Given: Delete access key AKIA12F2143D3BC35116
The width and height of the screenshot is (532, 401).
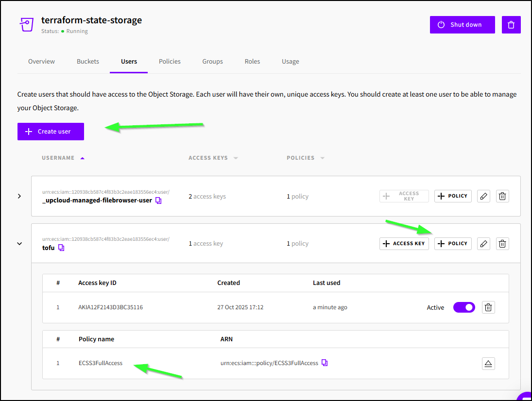Looking at the screenshot, I should (488, 307).
